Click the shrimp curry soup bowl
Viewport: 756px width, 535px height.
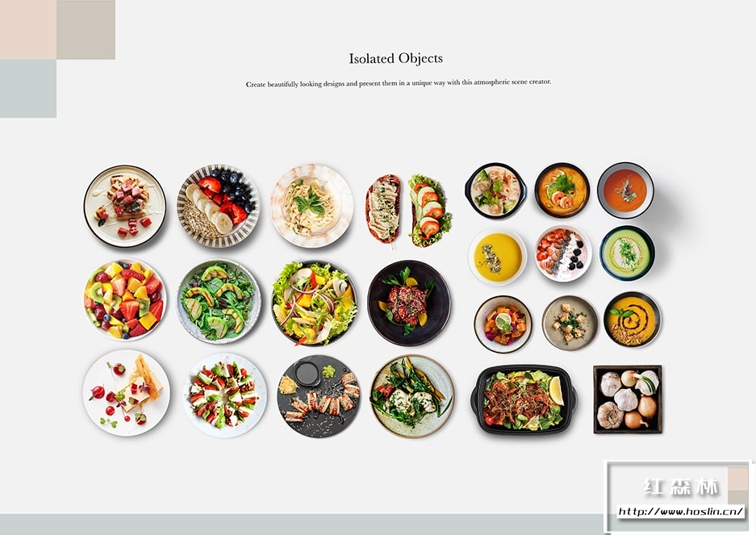tap(562, 190)
